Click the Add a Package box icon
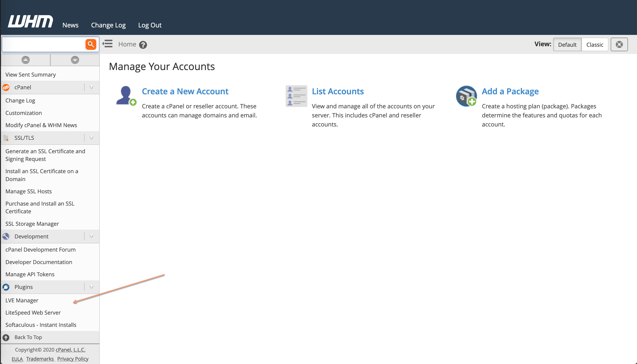Screen dimensions: 637x364 [x=466, y=96]
